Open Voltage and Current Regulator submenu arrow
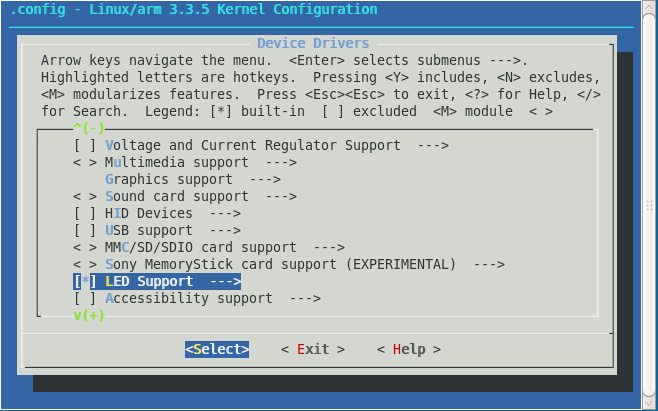Viewport: 658px width, 411px height. click(x=433, y=146)
